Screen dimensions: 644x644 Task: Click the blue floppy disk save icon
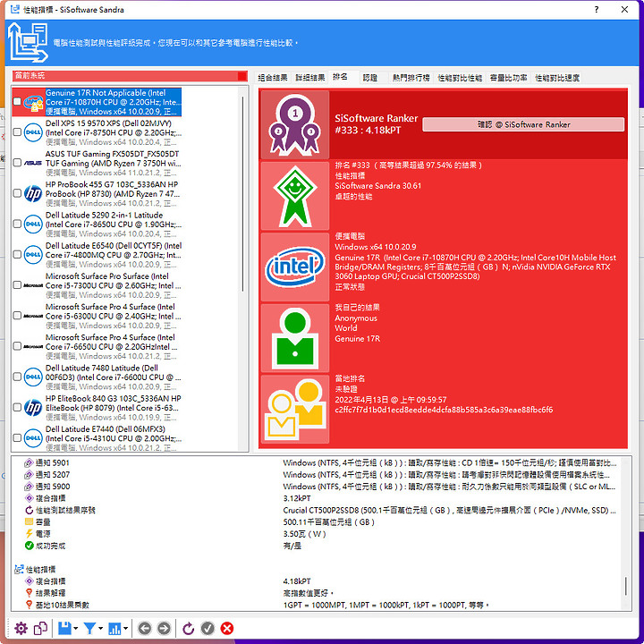point(64,628)
